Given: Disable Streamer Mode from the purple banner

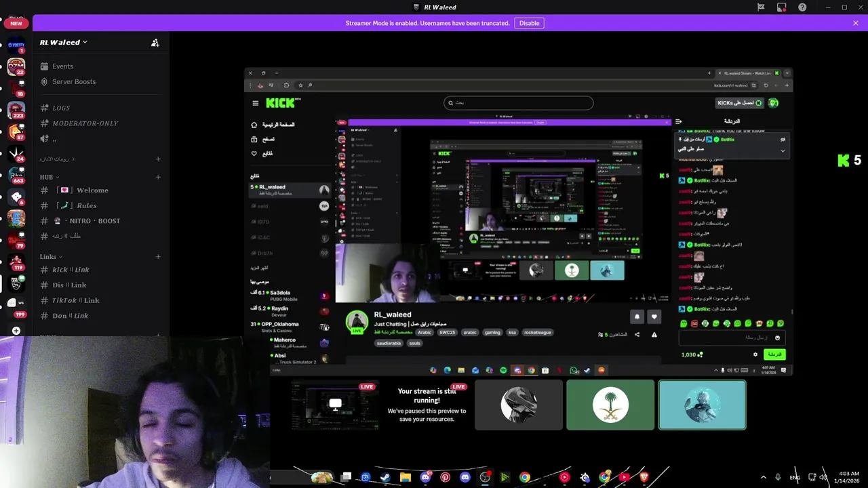Looking at the screenshot, I should [529, 23].
